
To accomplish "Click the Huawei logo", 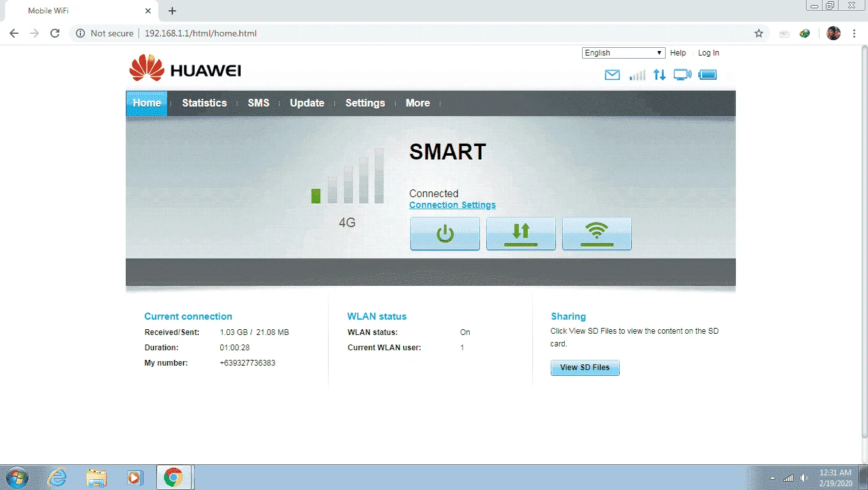I will coord(185,68).
